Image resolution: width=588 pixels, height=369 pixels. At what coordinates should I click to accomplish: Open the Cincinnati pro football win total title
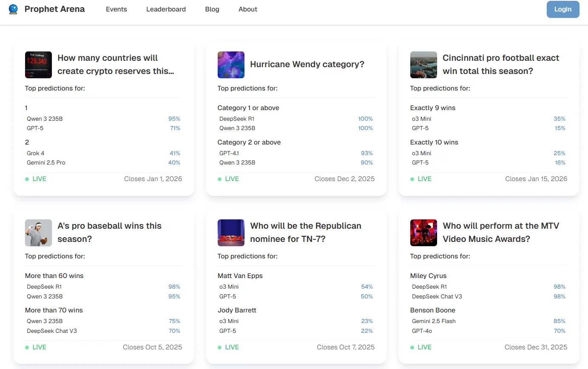pyautogui.click(x=501, y=64)
